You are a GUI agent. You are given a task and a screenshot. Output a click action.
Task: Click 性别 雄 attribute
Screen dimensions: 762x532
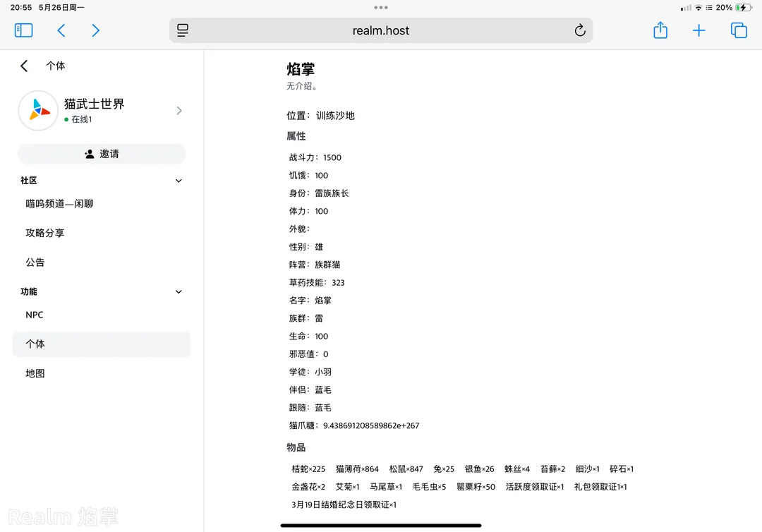pyautogui.click(x=306, y=247)
